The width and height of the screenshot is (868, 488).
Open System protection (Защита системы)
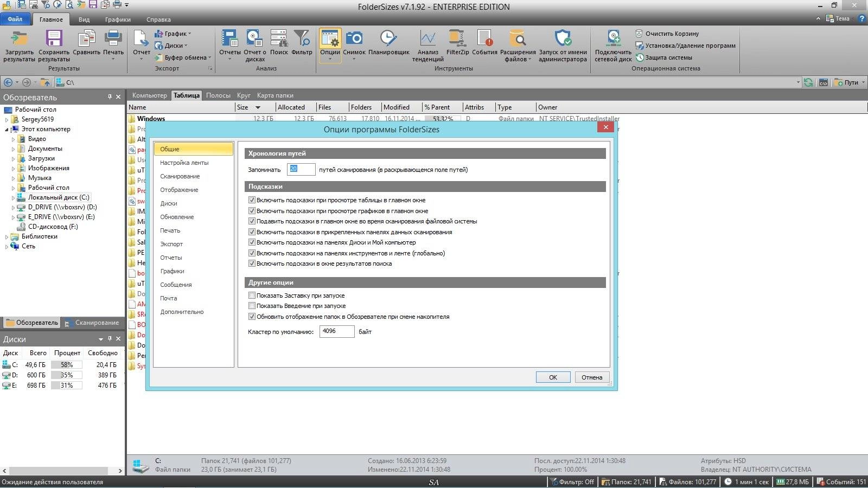point(664,57)
